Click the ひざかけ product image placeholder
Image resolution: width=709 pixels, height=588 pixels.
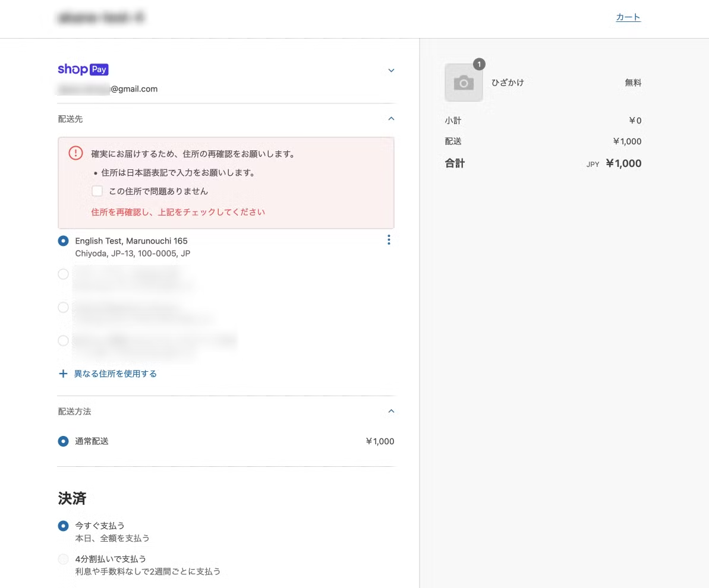pos(464,83)
